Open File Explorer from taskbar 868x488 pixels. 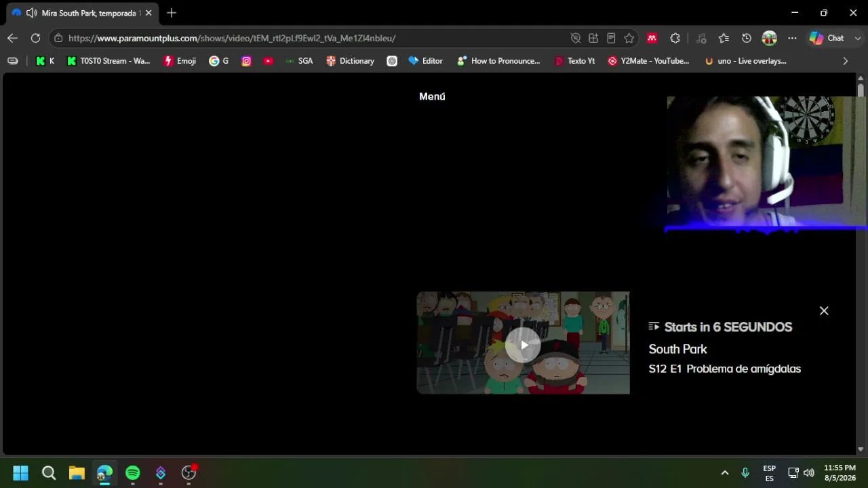(77, 472)
